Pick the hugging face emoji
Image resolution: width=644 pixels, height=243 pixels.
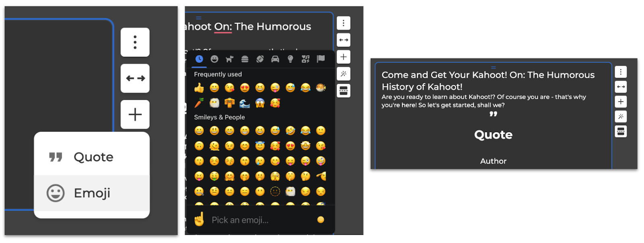point(229,177)
